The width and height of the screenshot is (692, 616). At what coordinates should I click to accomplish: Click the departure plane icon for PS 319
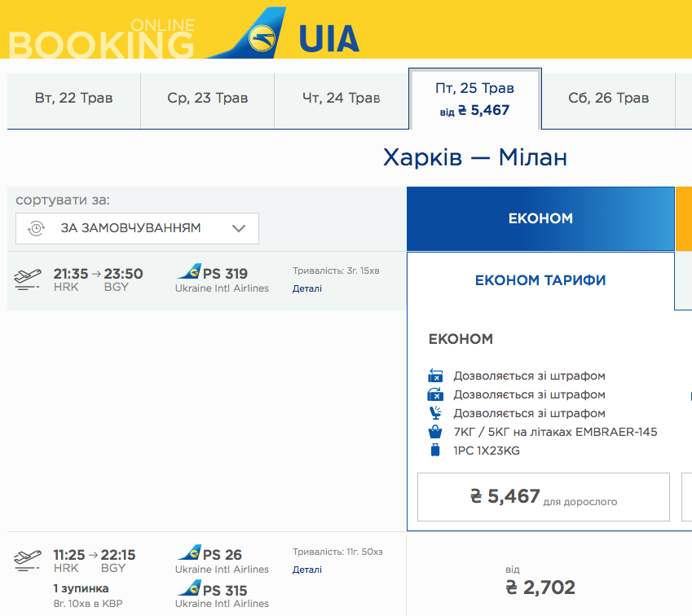pyautogui.click(x=27, y=279)
